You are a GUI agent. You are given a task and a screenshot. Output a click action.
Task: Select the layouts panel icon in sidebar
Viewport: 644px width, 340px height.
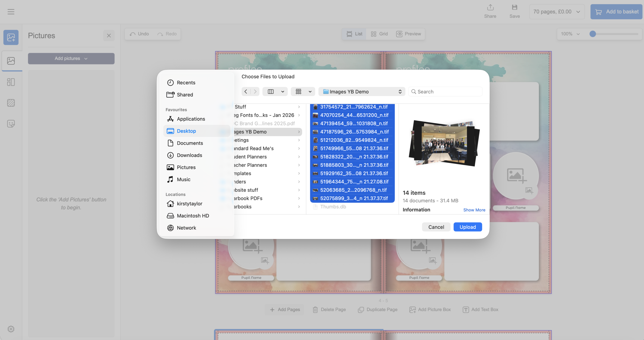pos(11,82)
